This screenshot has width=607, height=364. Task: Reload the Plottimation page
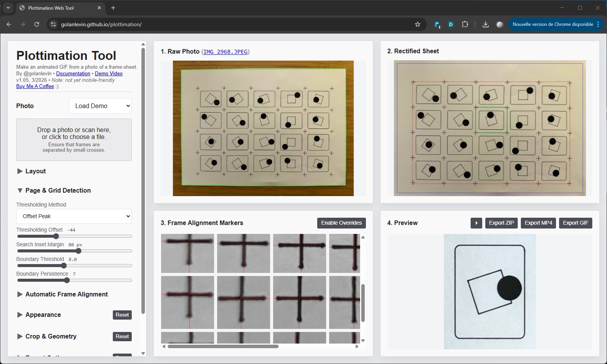(37, 24)
